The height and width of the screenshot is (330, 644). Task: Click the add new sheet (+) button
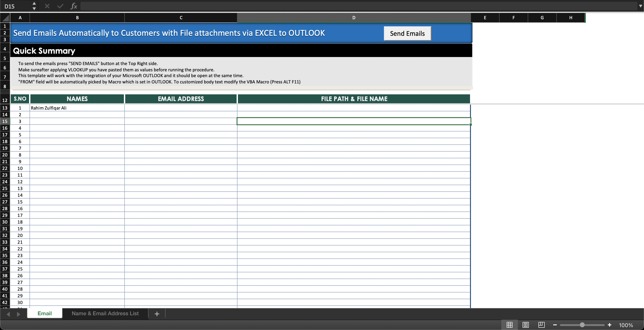coord(157,313)
